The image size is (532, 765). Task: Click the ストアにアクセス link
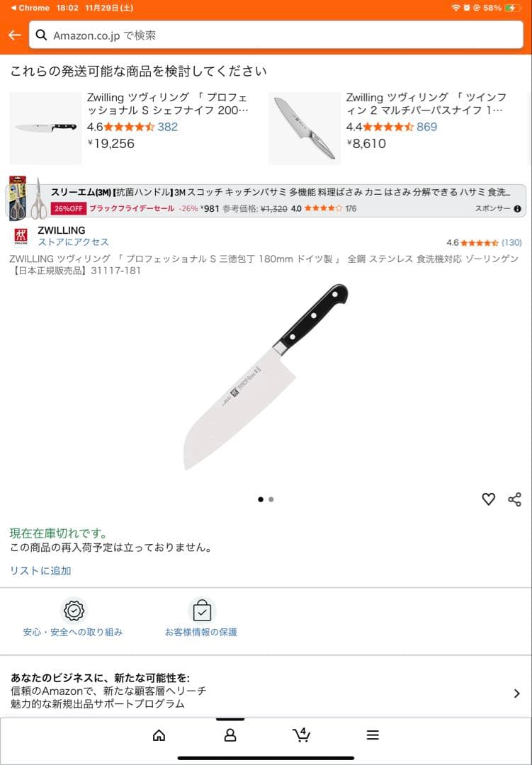coord(74,242)
